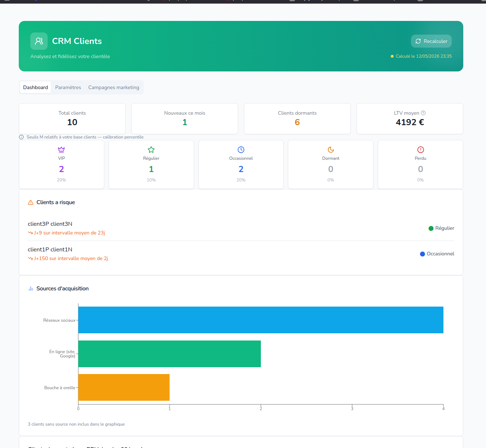Open the Dashboard tab

click(35, 87)
